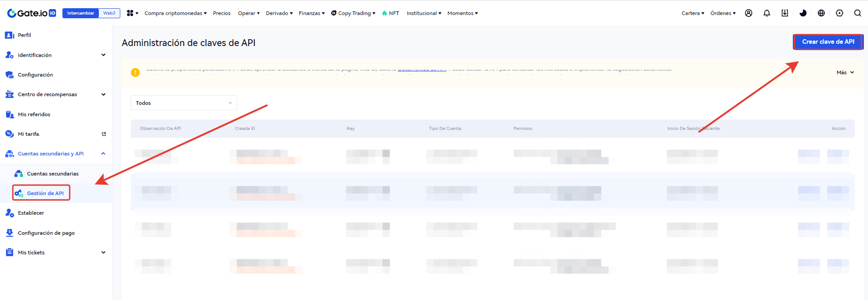868x300 pixels.
Task: Click the Copy Trading icon
Action: tap(334, 13)
